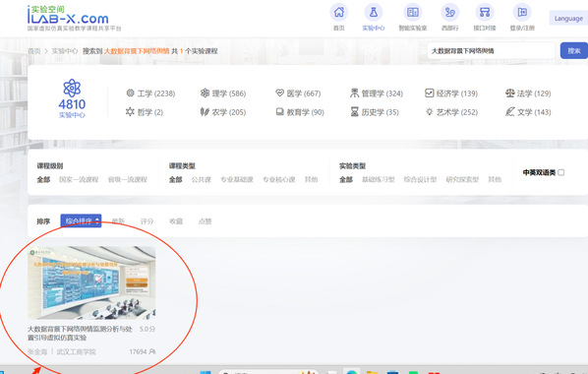Select the 艺术学 (252) category

(x=451, y=112)
